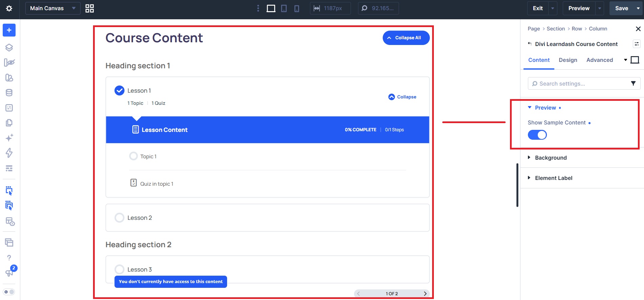Open the Main Canvas dropdown
Viewport: 644px width, 300px height.
tap(53, 8)
